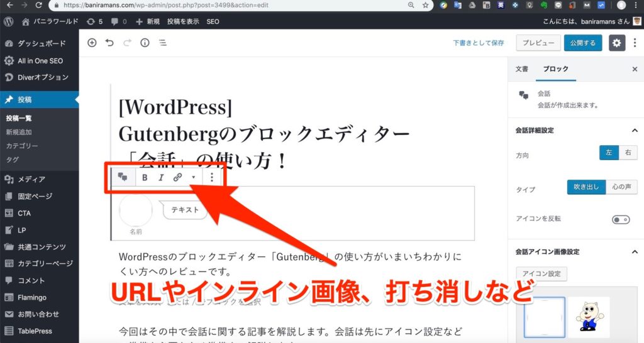The image size is (644, 343).
Task: Select 心の声 type
Action: coord(621,187)
